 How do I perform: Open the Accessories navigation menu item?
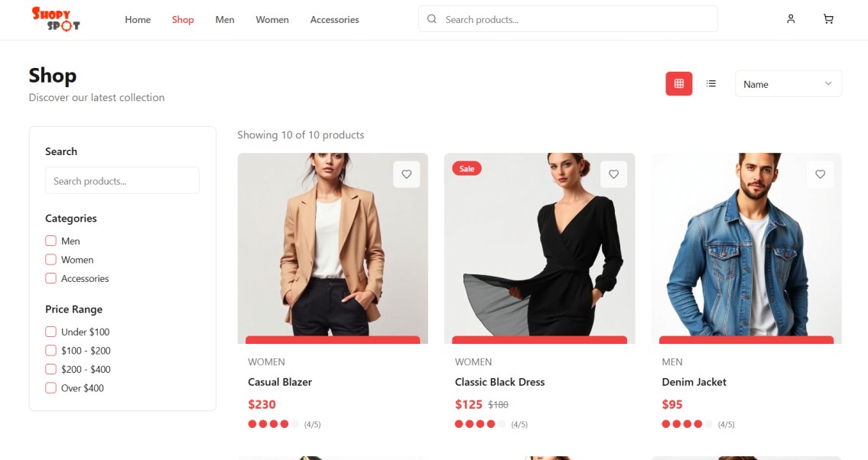(334, 20)
